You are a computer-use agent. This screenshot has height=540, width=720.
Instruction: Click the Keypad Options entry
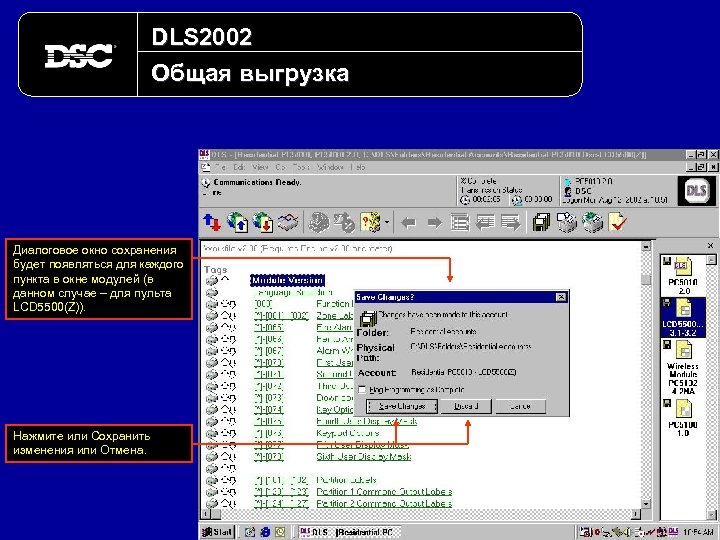[x=348, y=433]
